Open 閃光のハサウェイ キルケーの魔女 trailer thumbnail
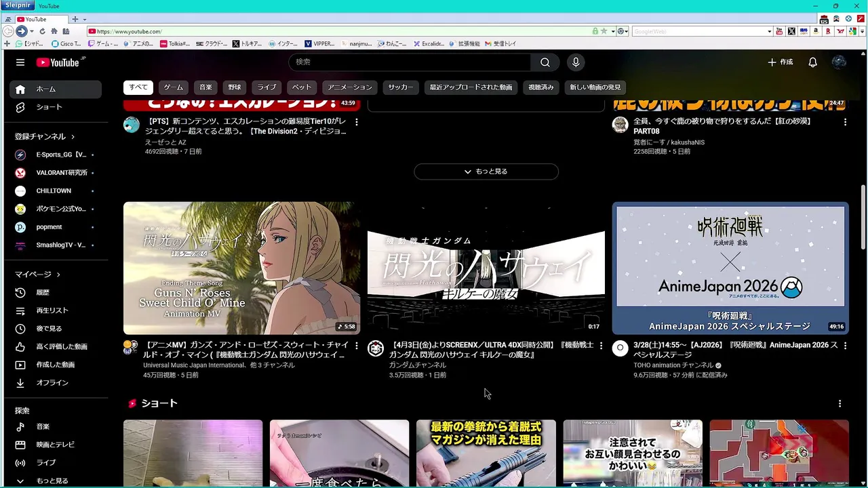The image size is (868, 488). coord(486,268)
